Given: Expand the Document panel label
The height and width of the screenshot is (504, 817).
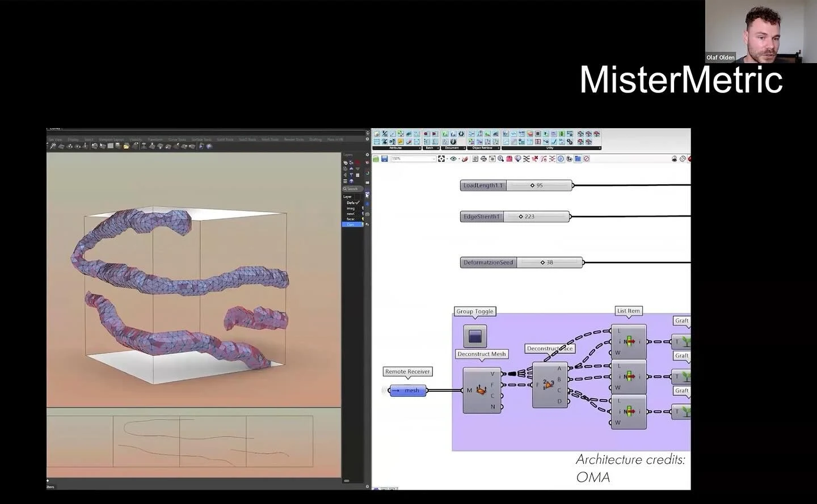Looking at the screenshot, I should point(453,148).
